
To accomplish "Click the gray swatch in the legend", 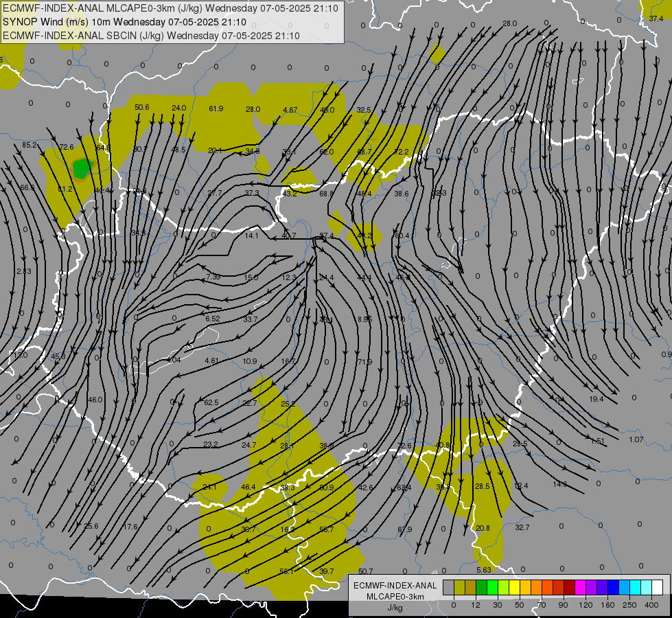I will [448, 587].
